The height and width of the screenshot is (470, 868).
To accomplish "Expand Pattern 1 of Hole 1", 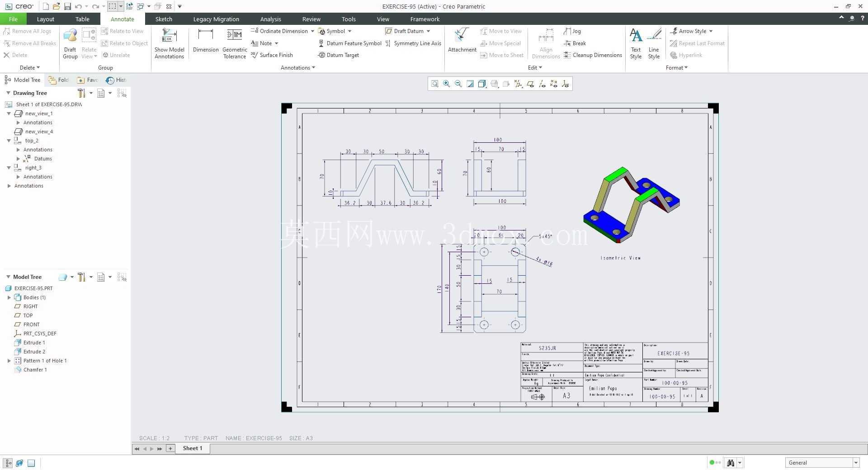I will point(9,361).
